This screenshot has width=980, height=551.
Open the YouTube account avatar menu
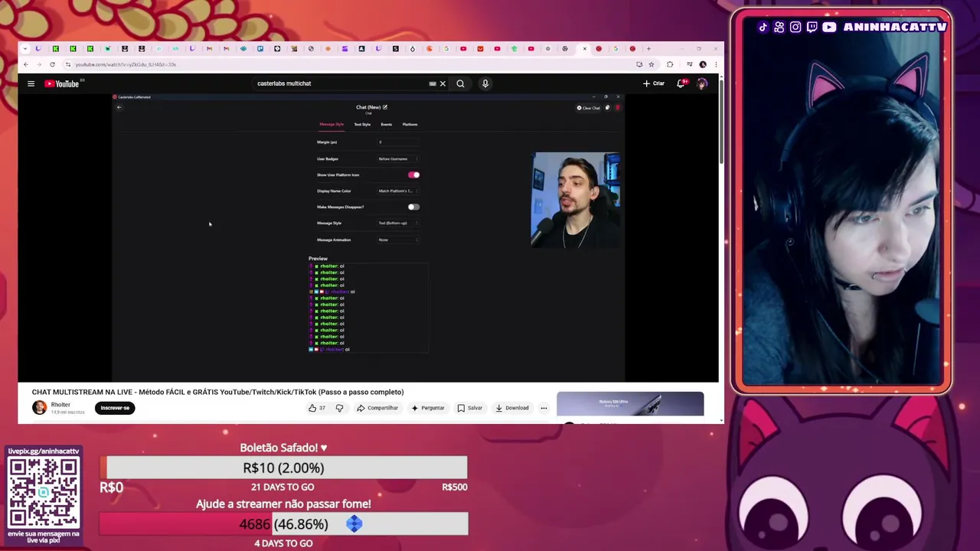point(701,83)
